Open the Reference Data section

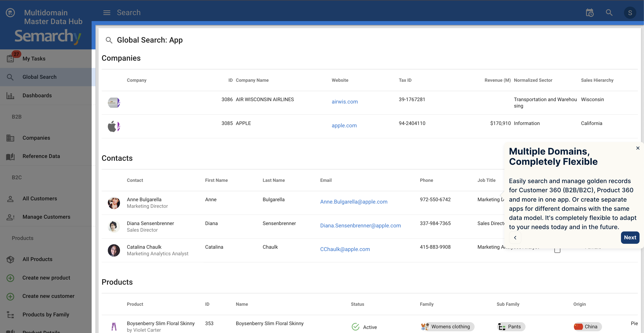(x=41, y=156)
